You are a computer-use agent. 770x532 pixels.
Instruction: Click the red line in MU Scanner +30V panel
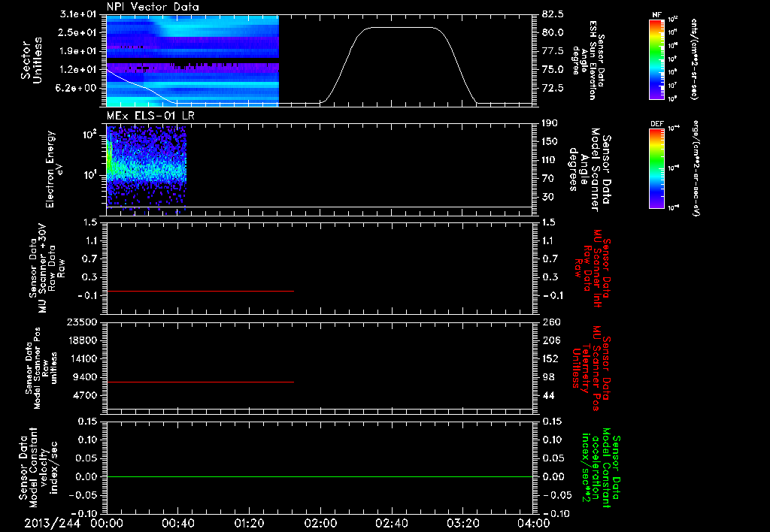click(x=200, y=292)
